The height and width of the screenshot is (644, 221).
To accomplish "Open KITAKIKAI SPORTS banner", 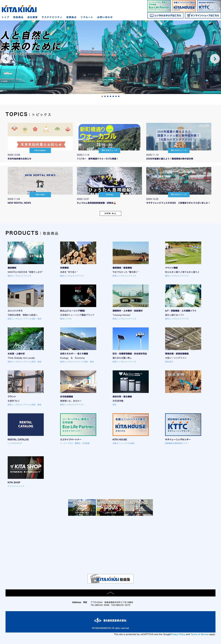I will coord(110,508).
